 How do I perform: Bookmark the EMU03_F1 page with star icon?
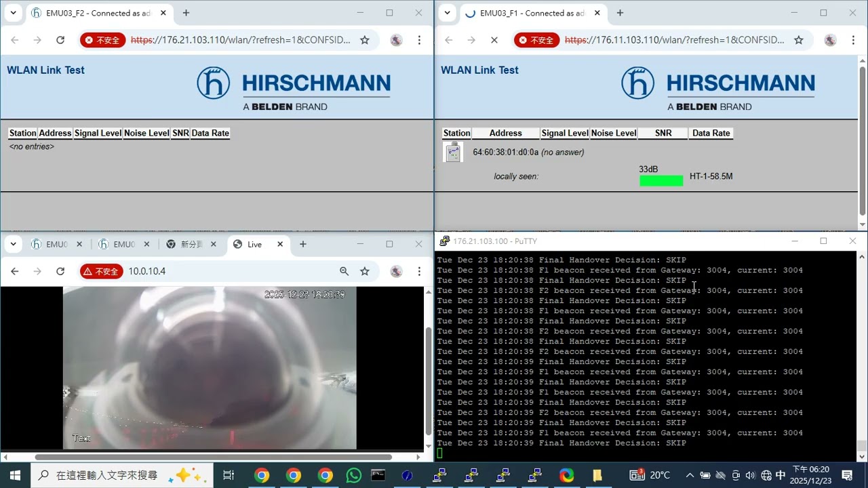pyautogui.click(x=799, y=40)
